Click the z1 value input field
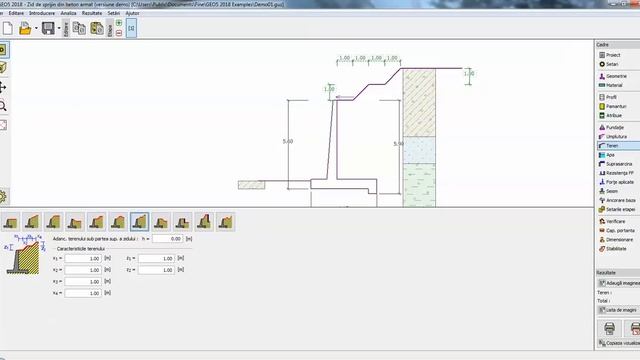This screenshot has width=640, height=360. point(156,258)
